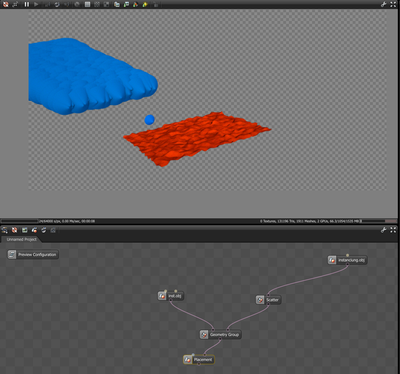The height and width of the screenshot is (374, 400).
Task: Toggle fullscreen for node graph panel
Action: pos(393,230)
